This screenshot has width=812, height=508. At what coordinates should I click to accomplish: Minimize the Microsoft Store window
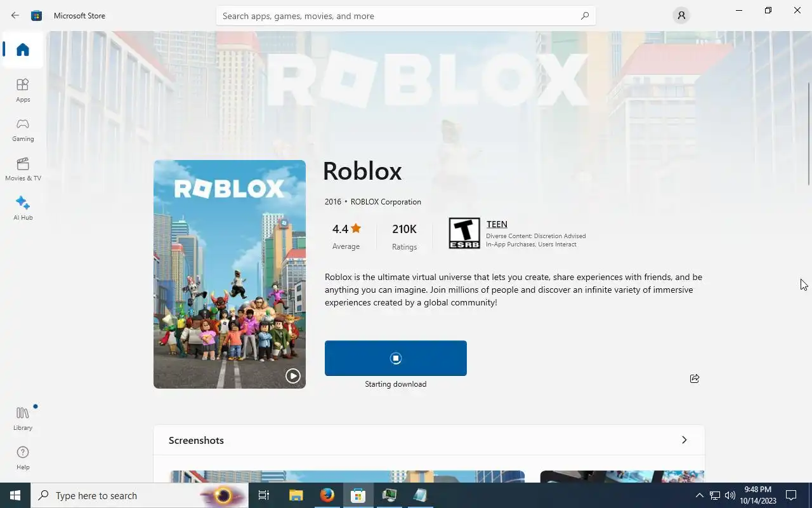click(739, 10)
